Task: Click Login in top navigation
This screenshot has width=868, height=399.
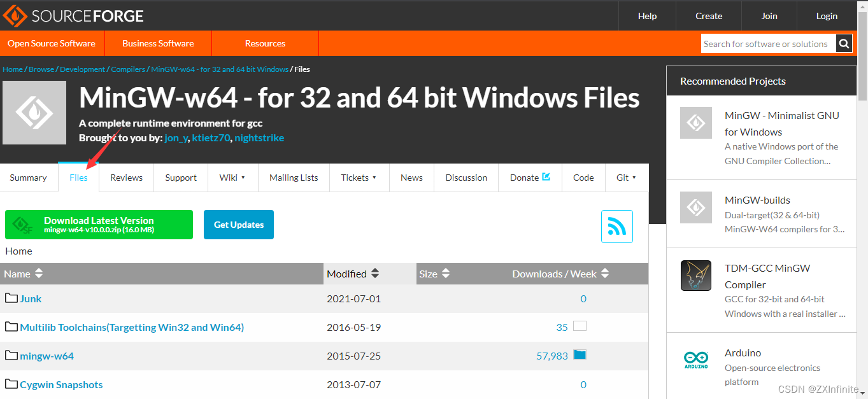Action: coord(827,16)
